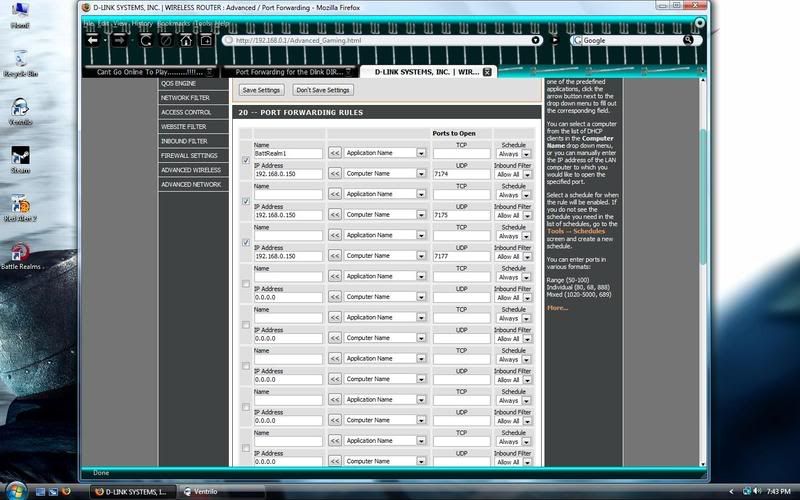Viewport: 800px width, 500px height.
Task: Open Computer Name dropdown for first rule
Action: (421, 174)
